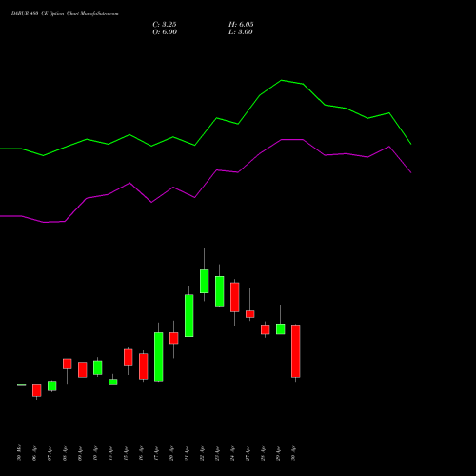The image size is (476, 476).
Task: Click the '21 Apr' date label
Action: (x=187, y=453)
